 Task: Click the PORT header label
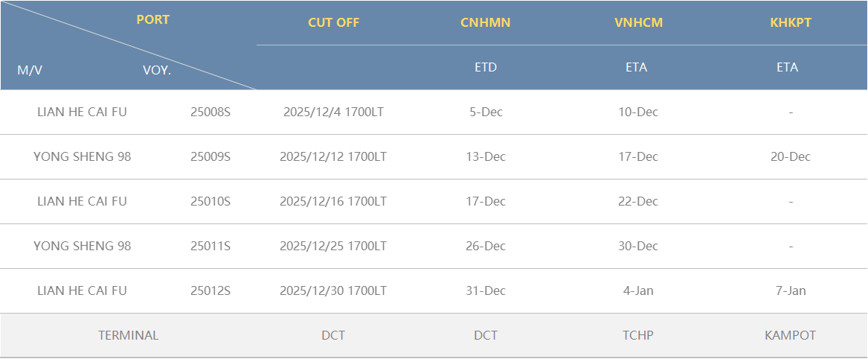click(152, 19)
